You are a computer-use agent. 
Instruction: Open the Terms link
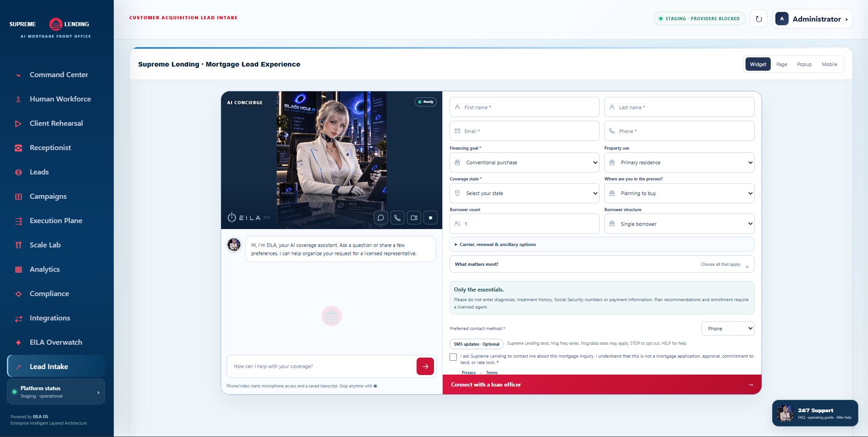492,372
